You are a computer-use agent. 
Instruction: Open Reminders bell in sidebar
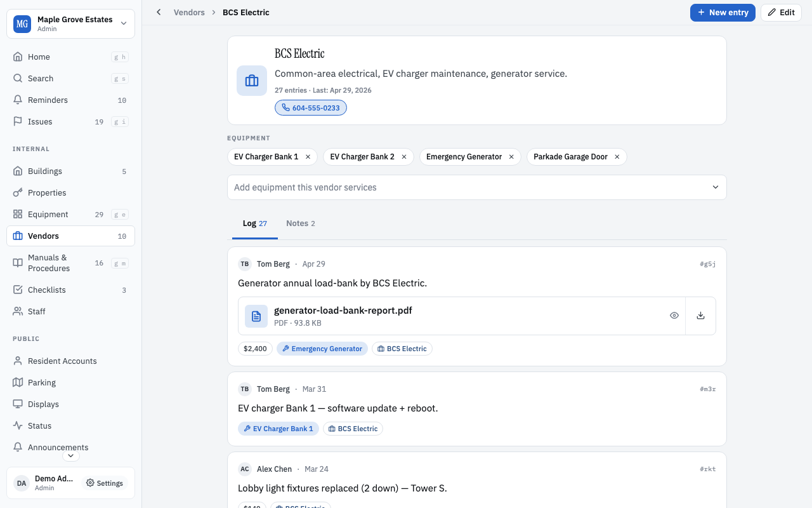click(x=70, y=100)
